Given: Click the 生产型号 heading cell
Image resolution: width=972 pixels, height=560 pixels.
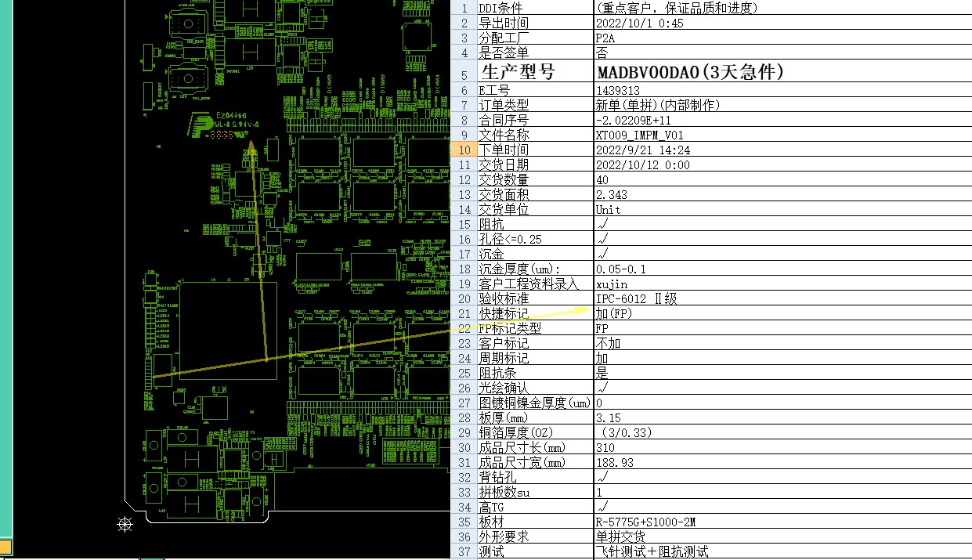Looking at the screenshot, I should pos(535,73).
